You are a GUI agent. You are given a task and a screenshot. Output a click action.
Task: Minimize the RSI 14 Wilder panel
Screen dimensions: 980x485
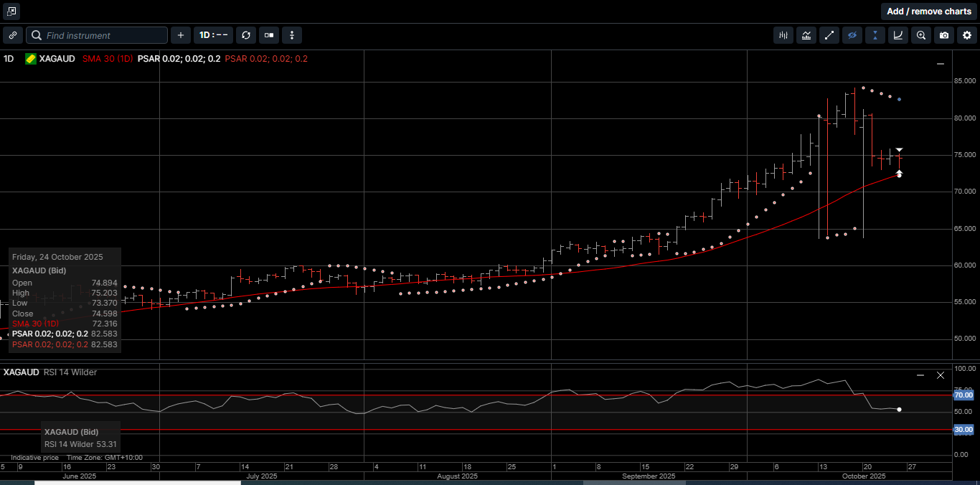pyautogui.click(x=920, y=375)
